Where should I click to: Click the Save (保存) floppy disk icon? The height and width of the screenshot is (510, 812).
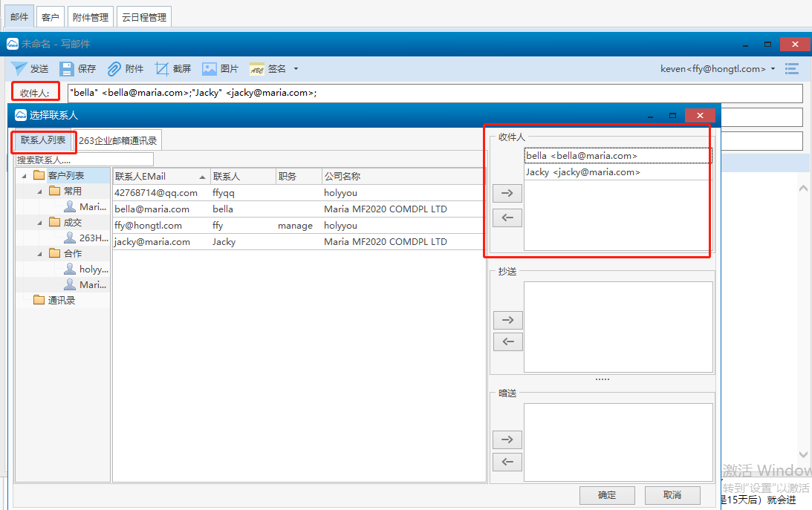click(x=67, y=69)
